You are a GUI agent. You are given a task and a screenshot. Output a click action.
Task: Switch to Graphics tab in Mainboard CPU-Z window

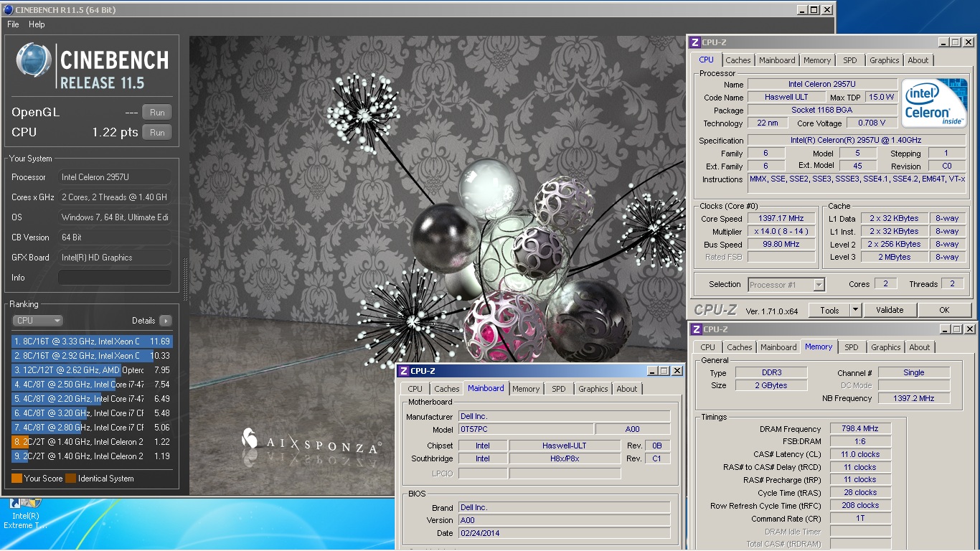(593, 389)
